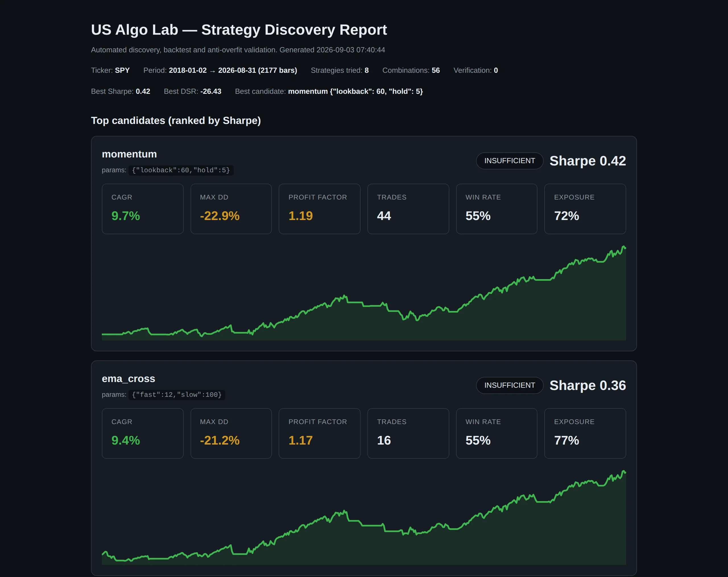Click the report title 'US Algo Lab — Strategy Discovery Report'
This screenshot has height=577, width=728.
click(x=239, y=30)
